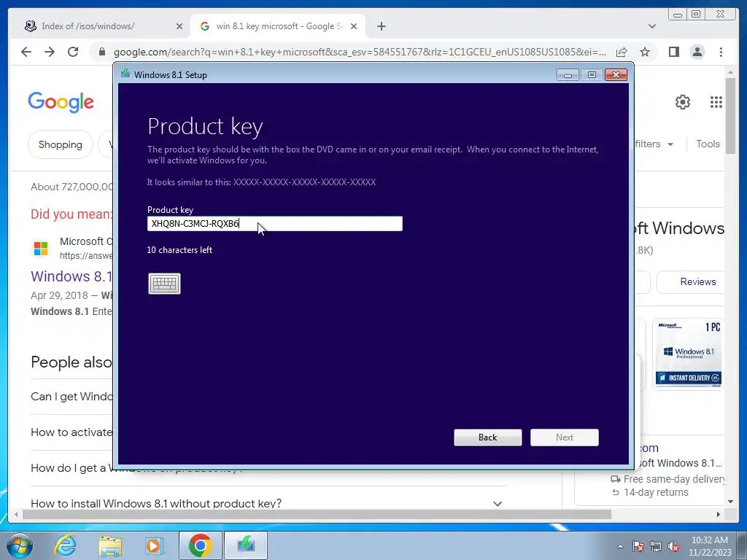Close the Google search tab
This screenshot has width=747, height=560.
[354, 26]
